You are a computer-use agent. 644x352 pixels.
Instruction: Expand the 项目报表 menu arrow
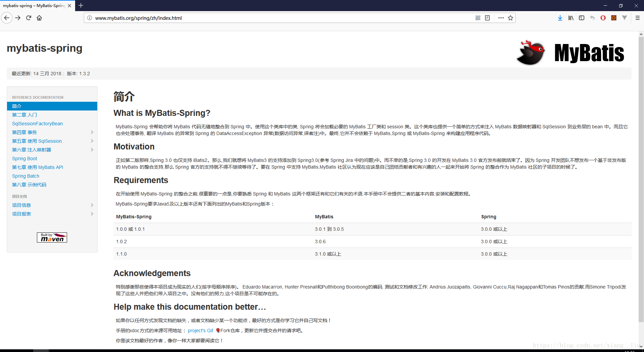point(92,214)
